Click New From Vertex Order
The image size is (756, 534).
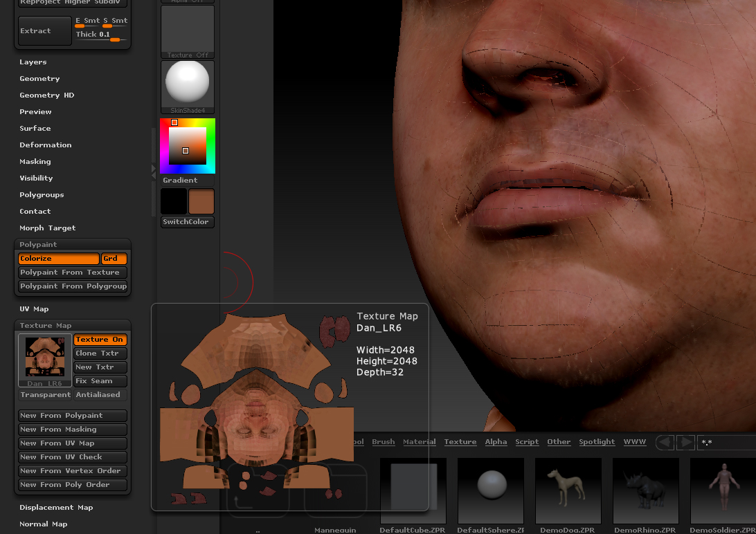73,471
